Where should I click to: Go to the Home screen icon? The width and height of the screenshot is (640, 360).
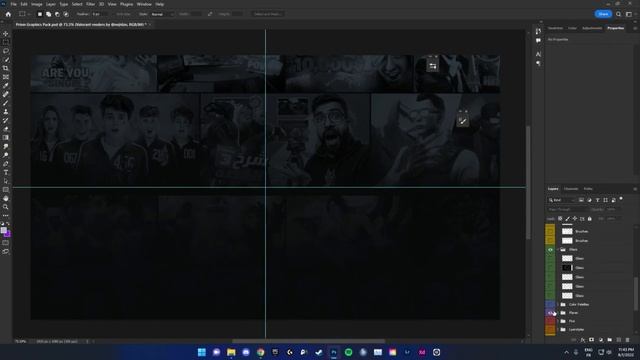click(x=8, y=14)
